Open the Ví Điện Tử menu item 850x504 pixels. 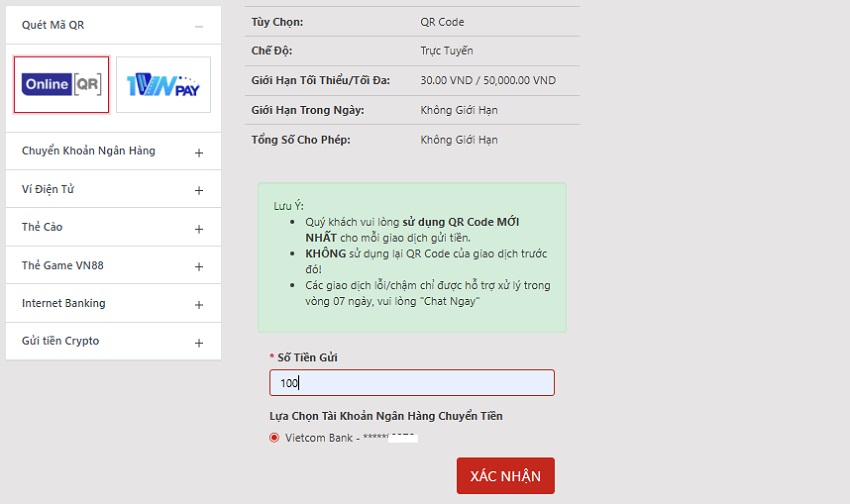48,189
